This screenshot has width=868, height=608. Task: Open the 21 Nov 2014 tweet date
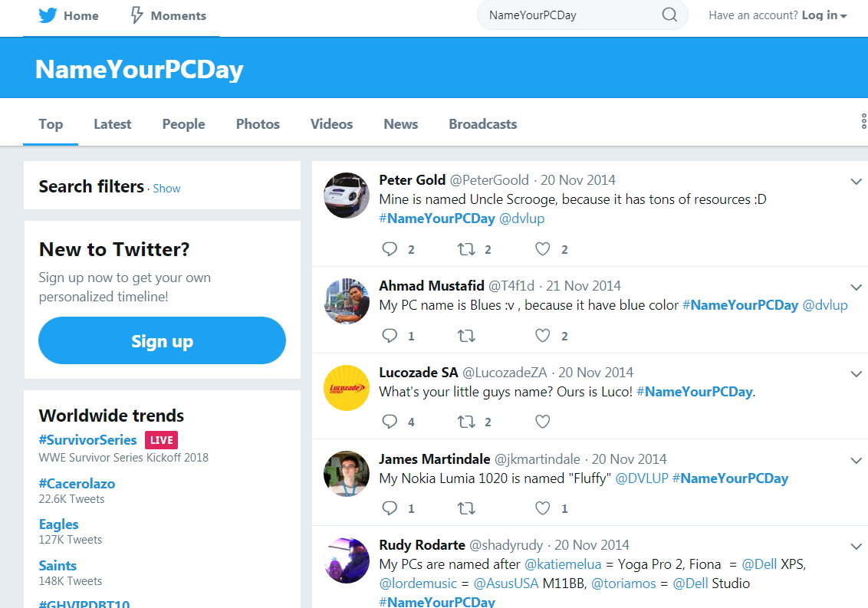pos(584,286)
